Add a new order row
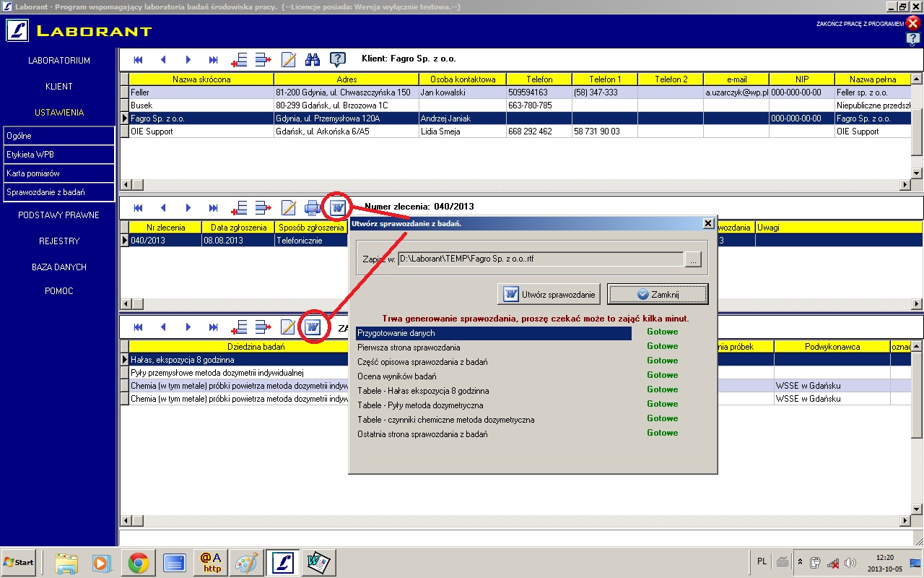Image resolution: width=924 pixels, height=578 pixels. (240, 208)
